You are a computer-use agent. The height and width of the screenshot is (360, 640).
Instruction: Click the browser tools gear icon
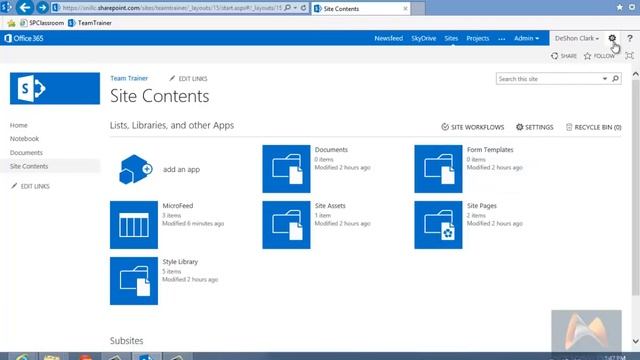point(632,7)
